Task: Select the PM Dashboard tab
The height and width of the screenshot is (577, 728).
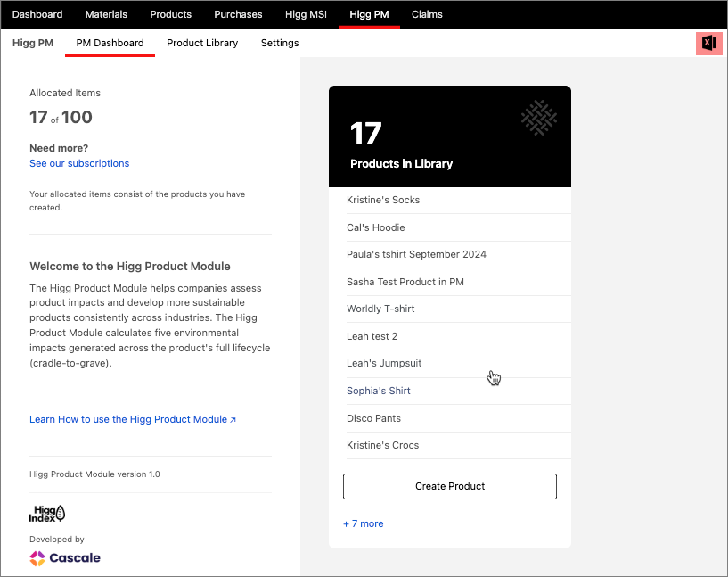Action: coord(110,43)
